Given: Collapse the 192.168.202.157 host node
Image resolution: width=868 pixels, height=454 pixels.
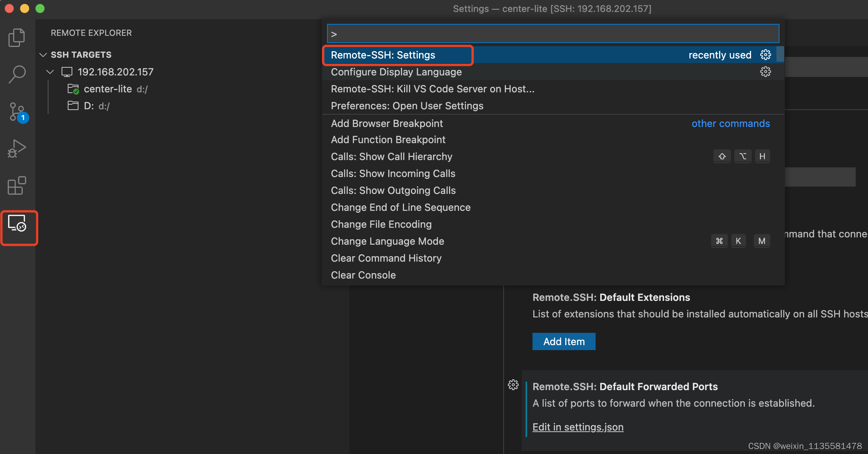Looking at the screenshot, I should [x=50, y=72].
